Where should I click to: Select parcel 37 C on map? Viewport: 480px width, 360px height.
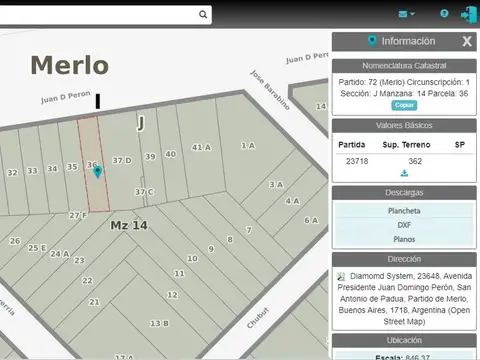(x=144, y=192)
